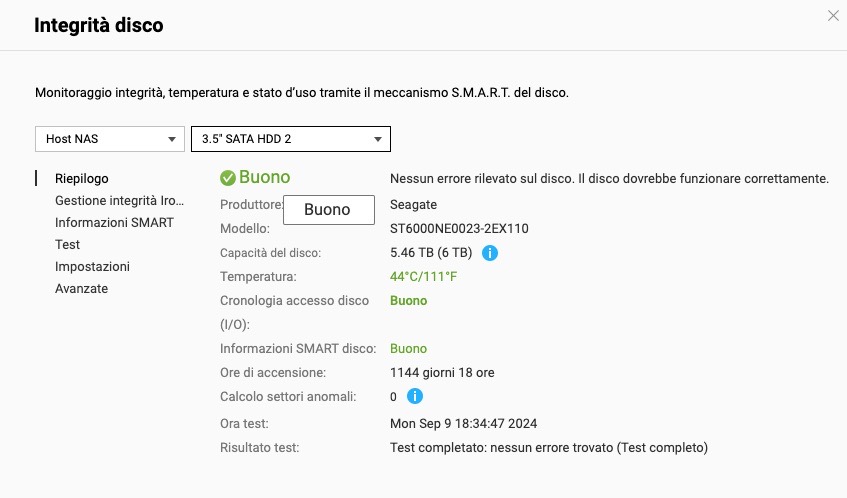Image resolution: width=847 pixels, height=498 pixels.
Task: Click the model number ST6000NE0023-2EX110
Action: pyautogui.click(x=459, y=228)
